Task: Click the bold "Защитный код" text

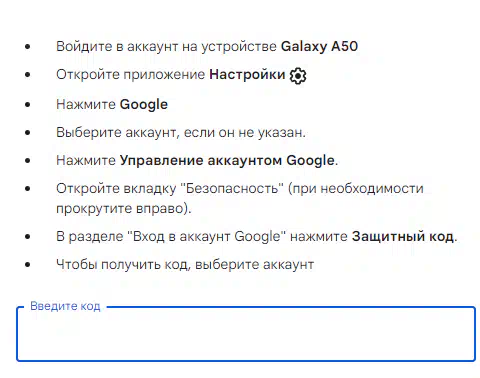Action: [x=403, y=236]
